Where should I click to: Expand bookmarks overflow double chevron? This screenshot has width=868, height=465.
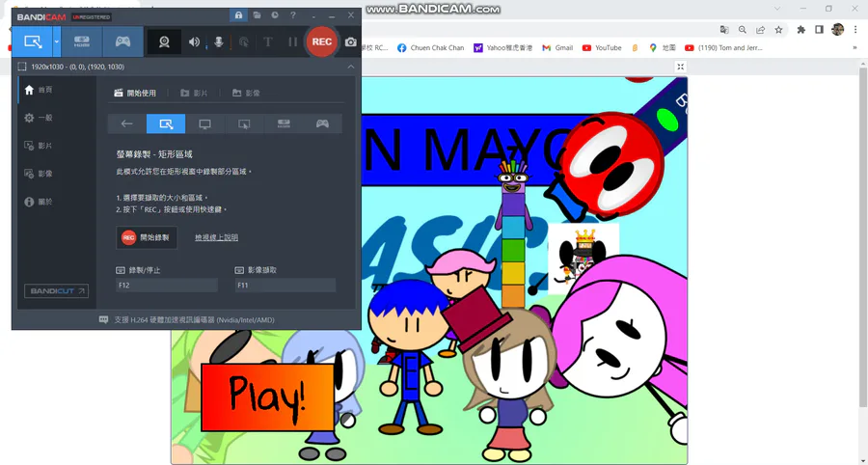coord(855,48)
